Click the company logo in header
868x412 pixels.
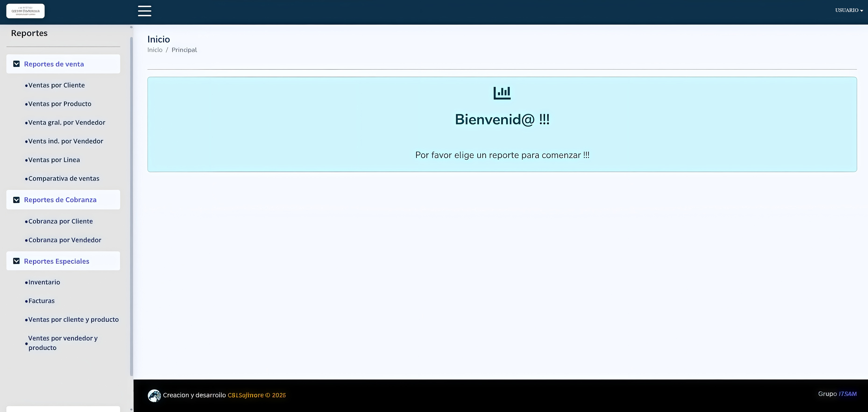coord(25,11)
